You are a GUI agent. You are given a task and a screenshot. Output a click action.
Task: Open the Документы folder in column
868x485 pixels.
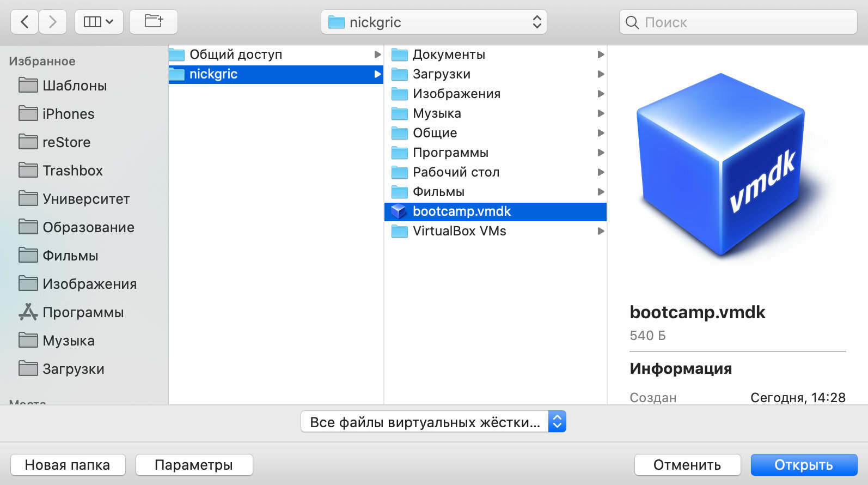click(x=496, y=54)
